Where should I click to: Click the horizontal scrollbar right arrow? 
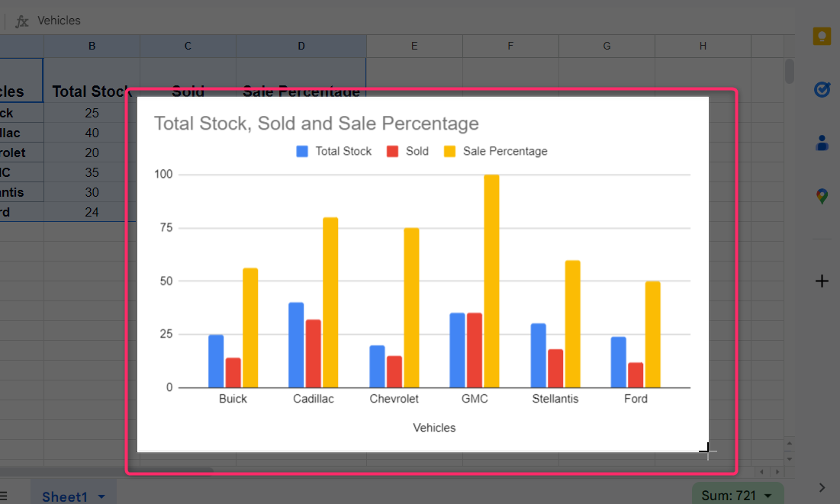[777, 473]
